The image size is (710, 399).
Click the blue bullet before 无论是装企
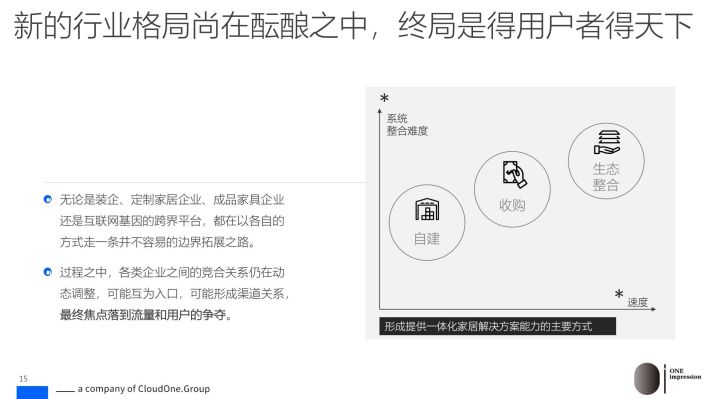pos(48,199)
